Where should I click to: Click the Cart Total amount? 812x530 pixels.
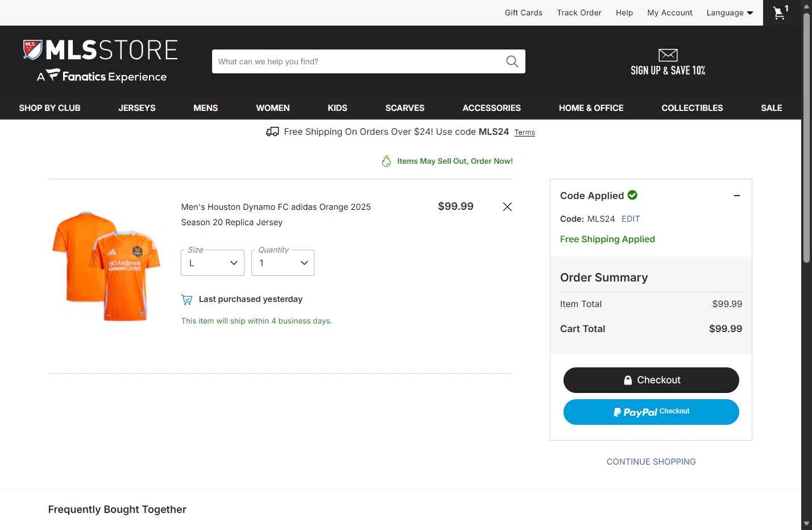coord(726,329)
